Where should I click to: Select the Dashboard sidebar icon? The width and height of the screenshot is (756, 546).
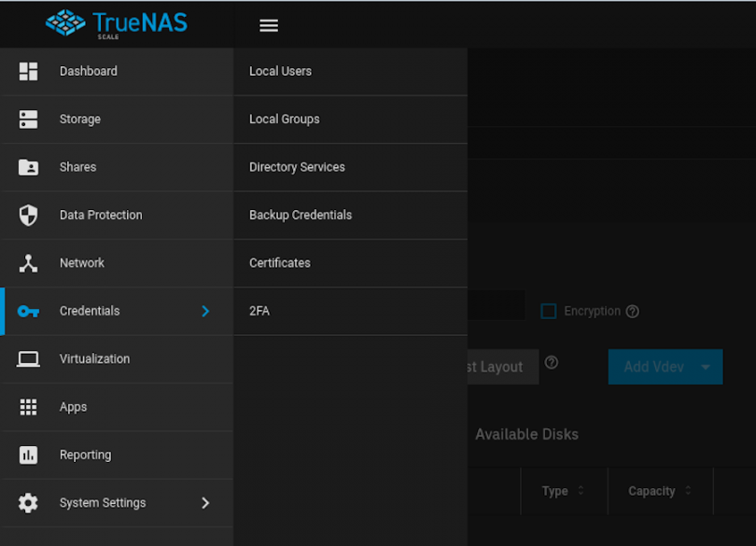[27, 71]
